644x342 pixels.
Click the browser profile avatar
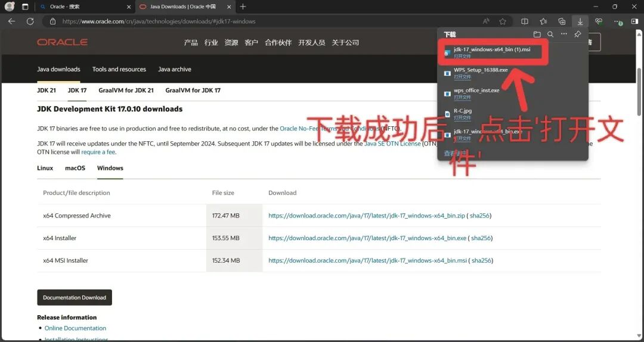click(10, 7)
